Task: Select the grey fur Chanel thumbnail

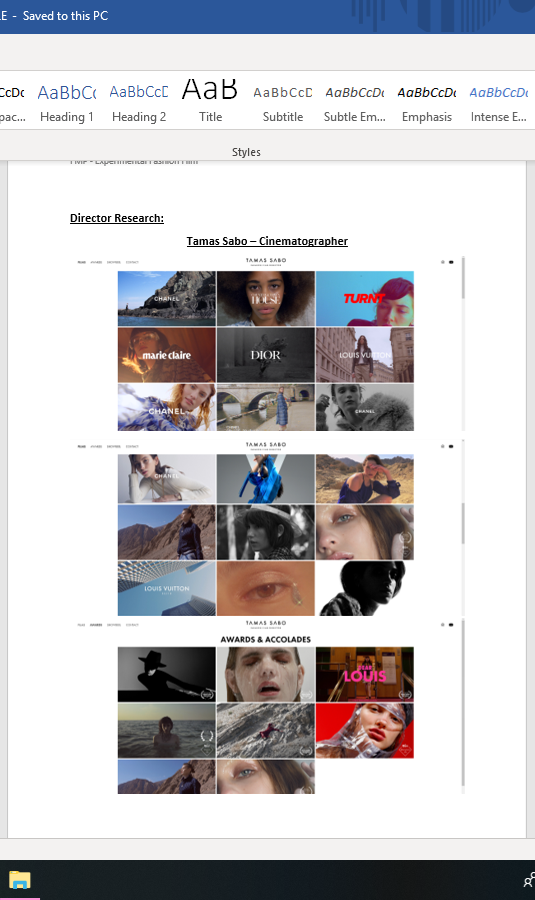Action: [x=365, y=407]
